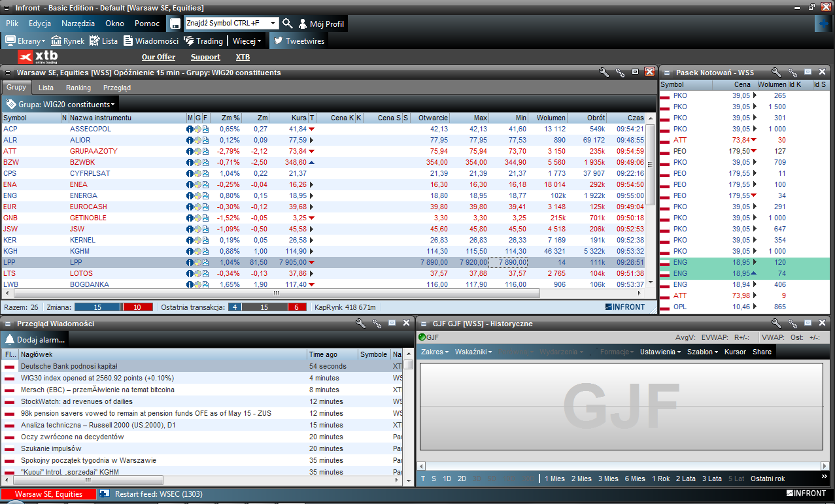Expand the Ustawienia settings dropdown in chart
Screen dimensions: 835x504
pos(660,352)
